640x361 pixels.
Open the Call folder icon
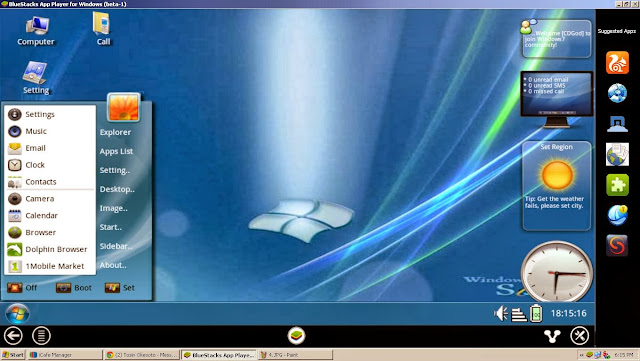pyautogui.click(x=102, y=29)
